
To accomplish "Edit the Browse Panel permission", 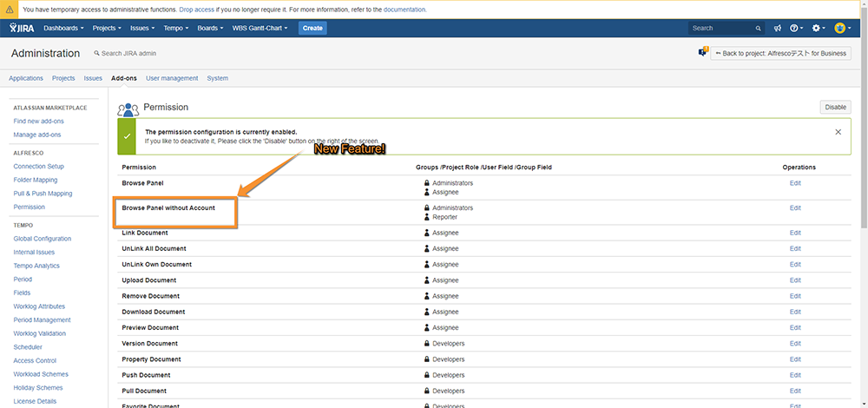I will 795,182.
